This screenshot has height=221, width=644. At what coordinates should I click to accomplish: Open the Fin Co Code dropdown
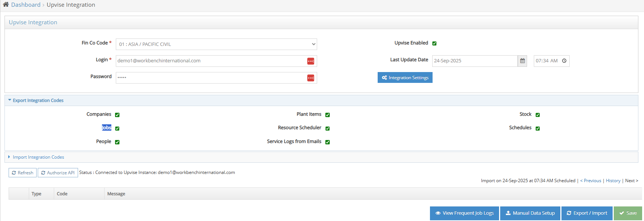[216, 44]
